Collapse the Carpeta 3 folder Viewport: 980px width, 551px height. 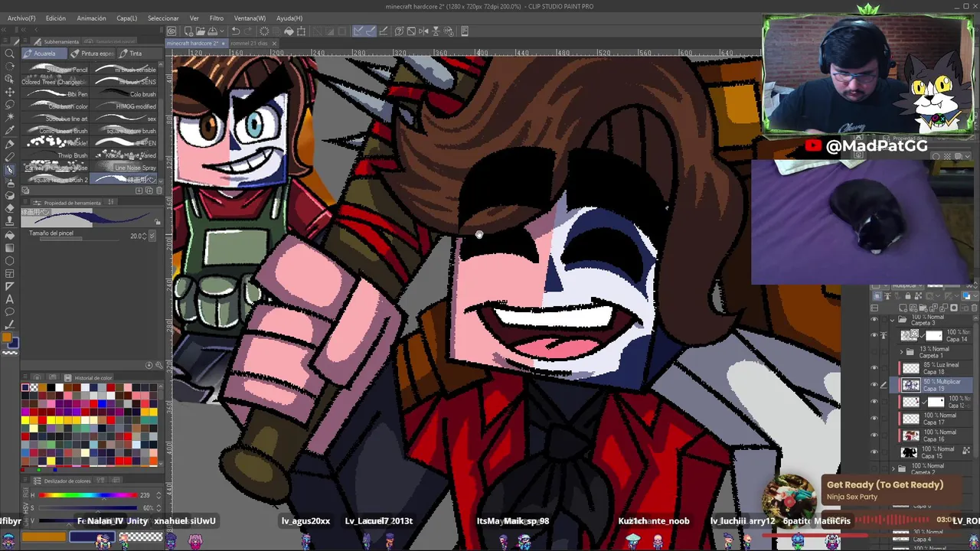tap(892, 321)
